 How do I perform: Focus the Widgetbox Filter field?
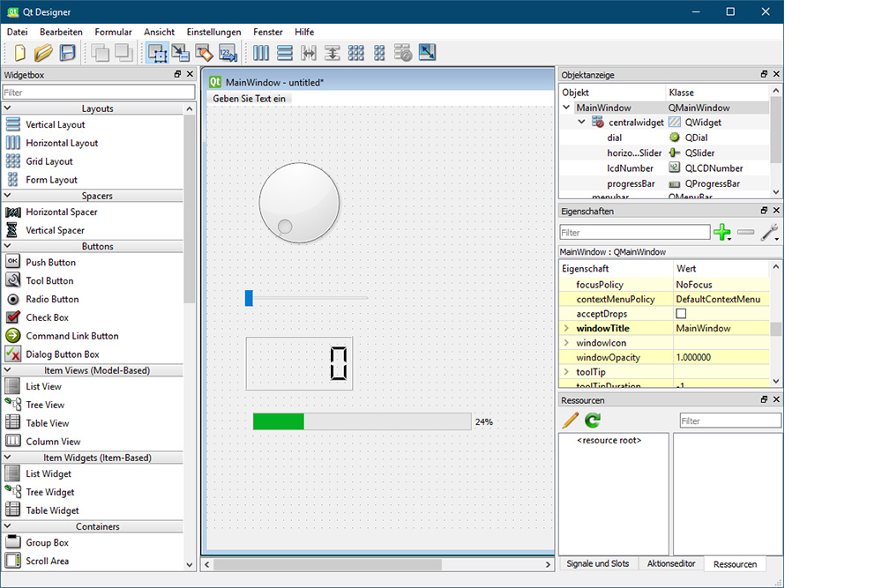pyautogui.click(x=99, y=93)
